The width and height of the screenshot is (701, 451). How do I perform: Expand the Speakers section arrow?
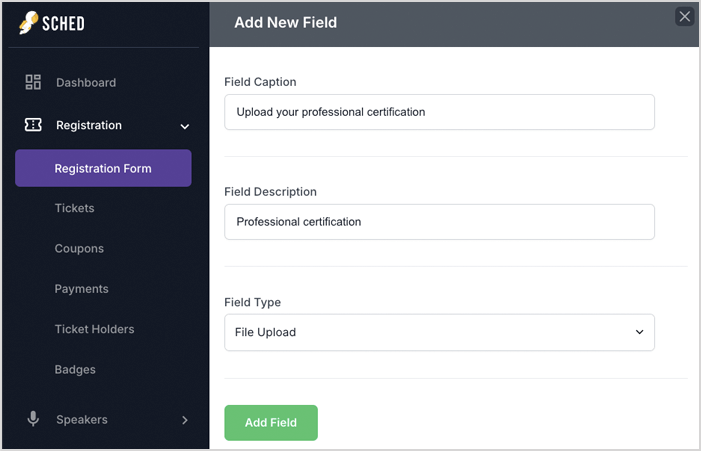point(185,420)
